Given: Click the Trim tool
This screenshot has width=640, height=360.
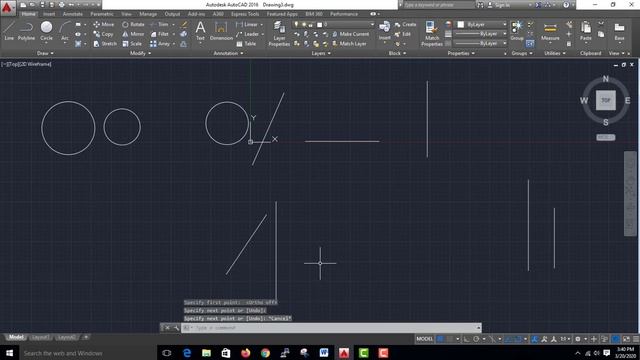Looking at the screenshot, I should (x=160, y=24).
